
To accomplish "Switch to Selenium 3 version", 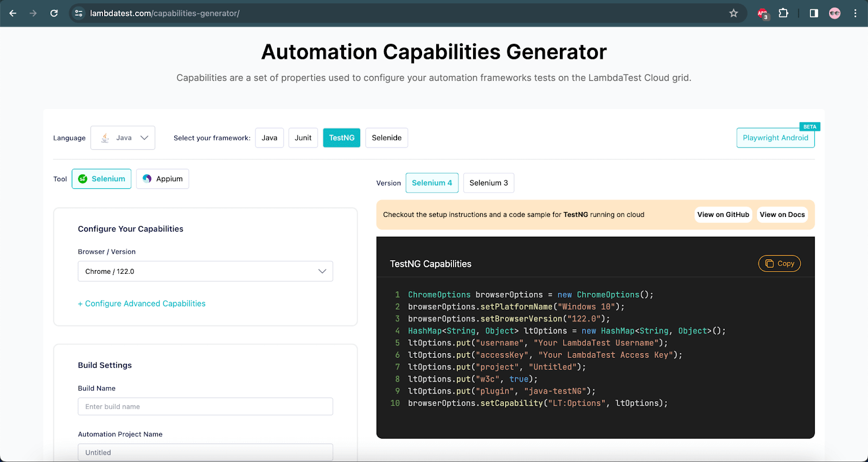I will (x=489, y=183).
